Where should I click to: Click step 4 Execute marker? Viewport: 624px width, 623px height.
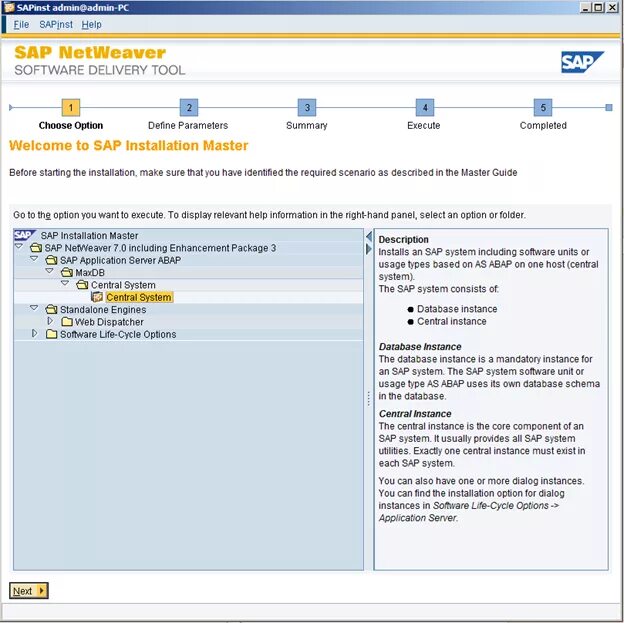[x=425, y=107]
